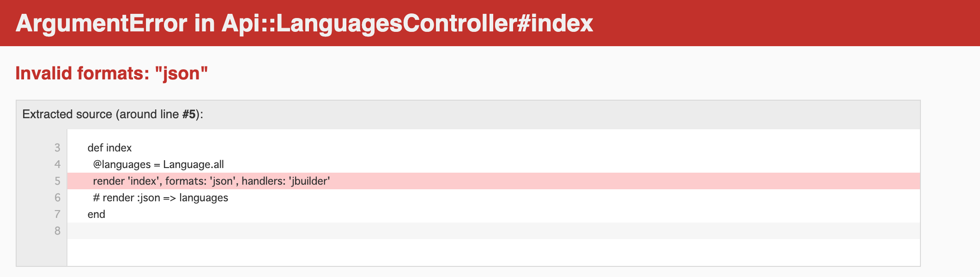980x277 pixels.
Task: Click line number 8 in the gutter
Action: click(57, 231)
